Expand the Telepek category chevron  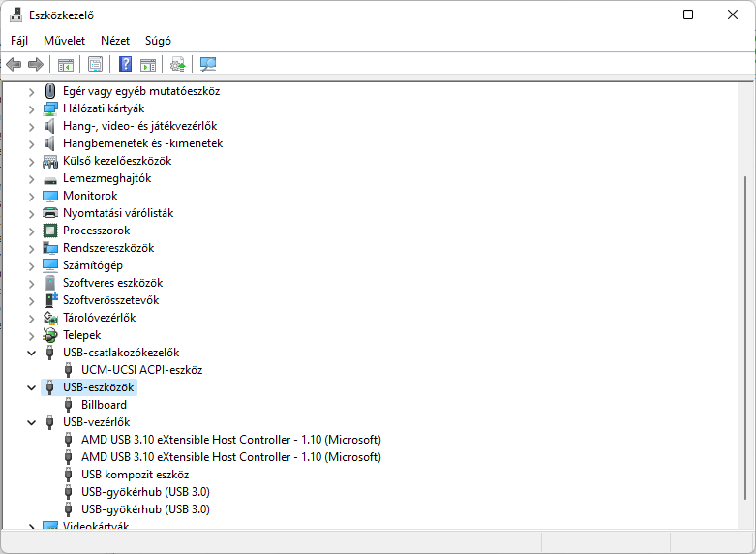[31, 336]
